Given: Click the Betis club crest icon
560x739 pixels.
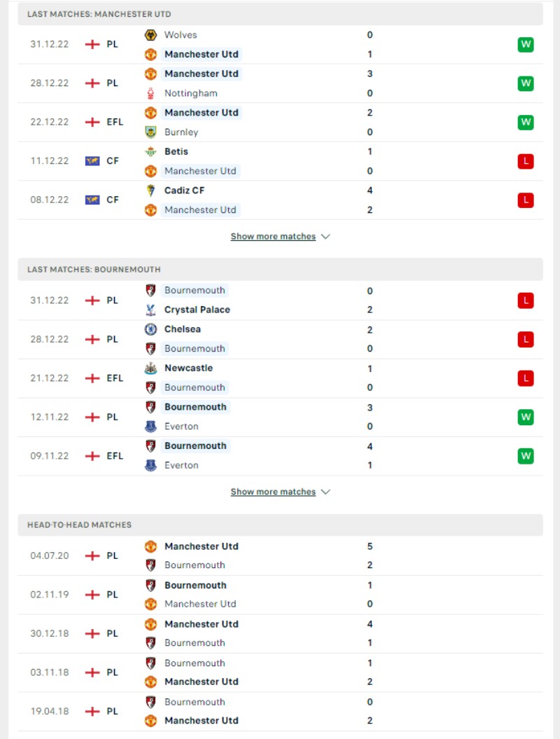Looking at the screenshot, I should point(150,151).
